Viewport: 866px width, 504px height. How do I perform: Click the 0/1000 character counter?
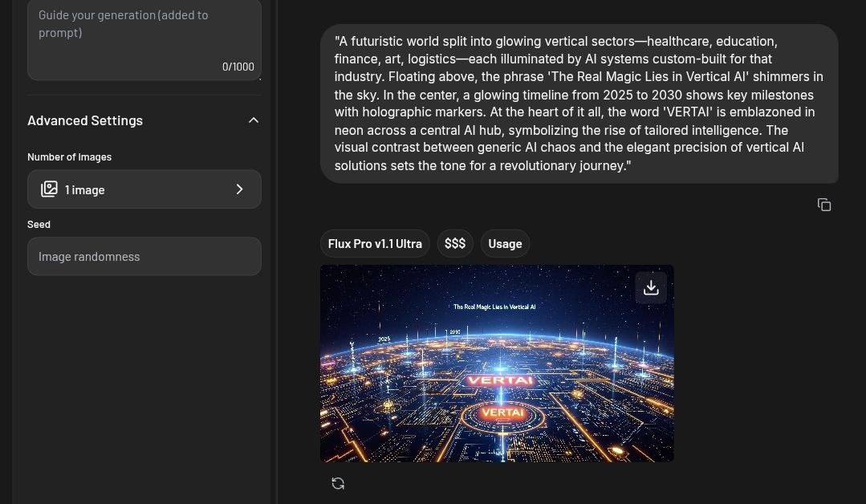[238, 67]
